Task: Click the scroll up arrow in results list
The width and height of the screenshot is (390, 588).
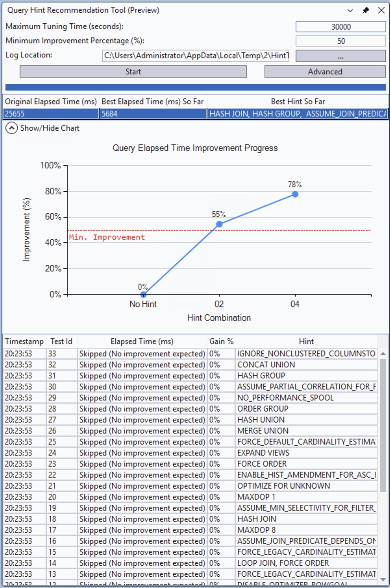Action: pyautogui.click(x=383, y=354)
